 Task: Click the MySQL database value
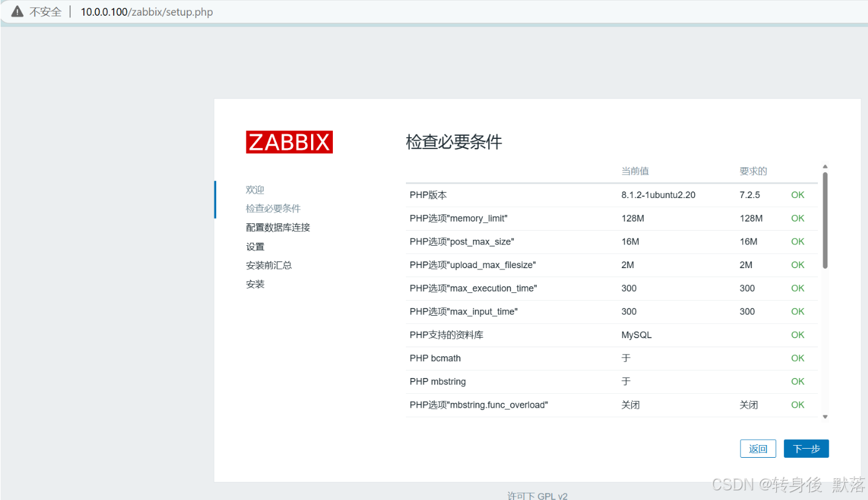pyautogui.click(x=637, y=335)
